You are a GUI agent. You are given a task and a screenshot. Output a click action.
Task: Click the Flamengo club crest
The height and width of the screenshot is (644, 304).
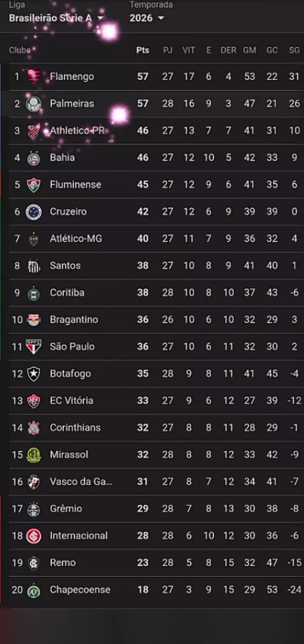point(34,77)
